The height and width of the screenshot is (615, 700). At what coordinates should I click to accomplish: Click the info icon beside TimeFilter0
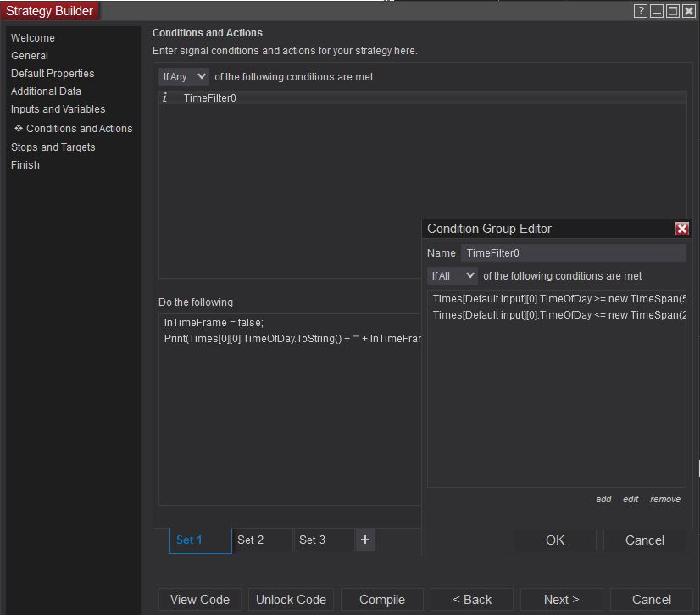click(x=164, y=98)
